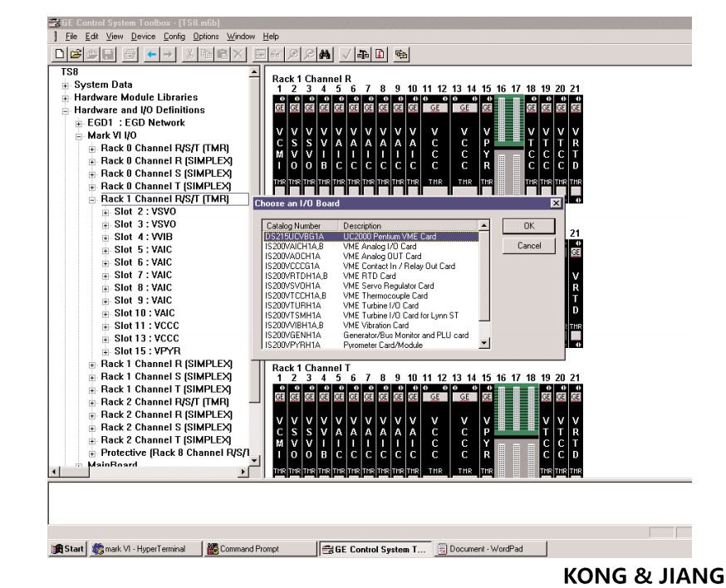Click the balance scale Build toolbar icon
Viewport: 726px width, 588px height.
click(x=363, y=54)
